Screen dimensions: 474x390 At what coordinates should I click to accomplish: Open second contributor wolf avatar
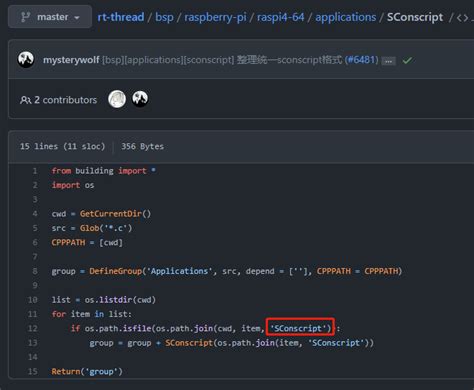(x=140, y=99)
